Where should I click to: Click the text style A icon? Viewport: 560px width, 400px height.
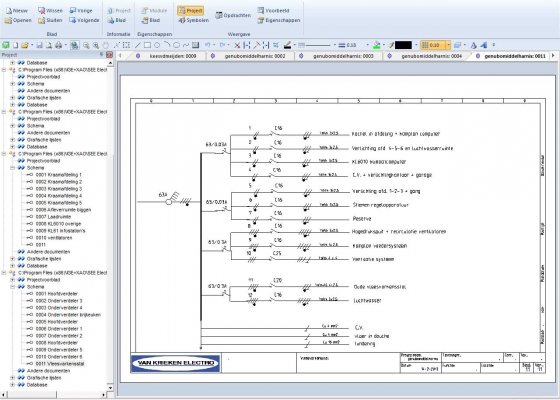474,45
